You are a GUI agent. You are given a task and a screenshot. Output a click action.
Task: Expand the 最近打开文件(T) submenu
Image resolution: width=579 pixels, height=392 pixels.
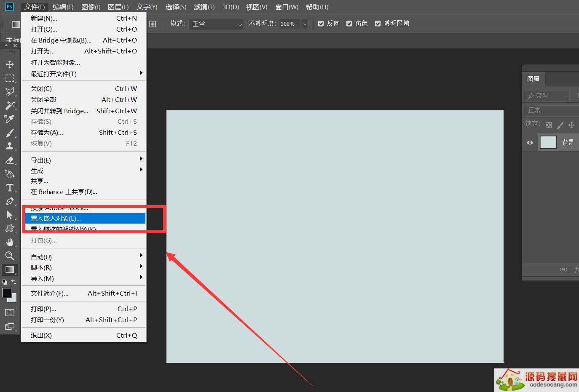(x=83, y=74)
